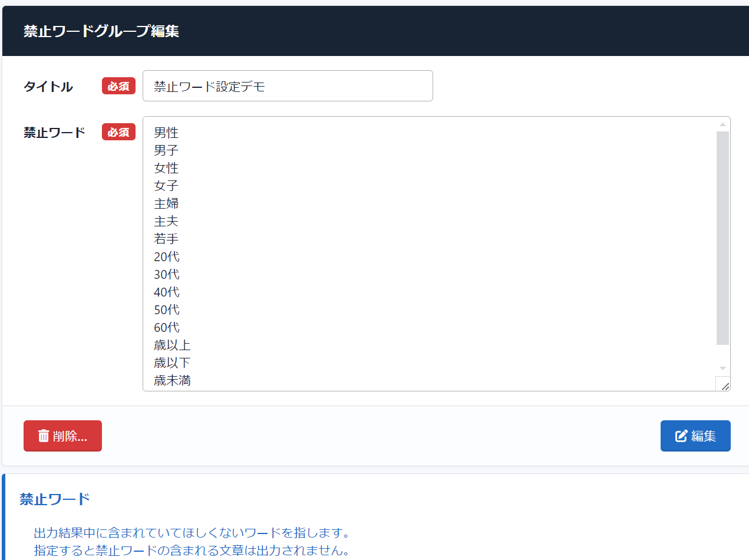Viewport: 749px width, 560px height.
Task: Click the タイトル input field
Action: (x=288, y=86)
